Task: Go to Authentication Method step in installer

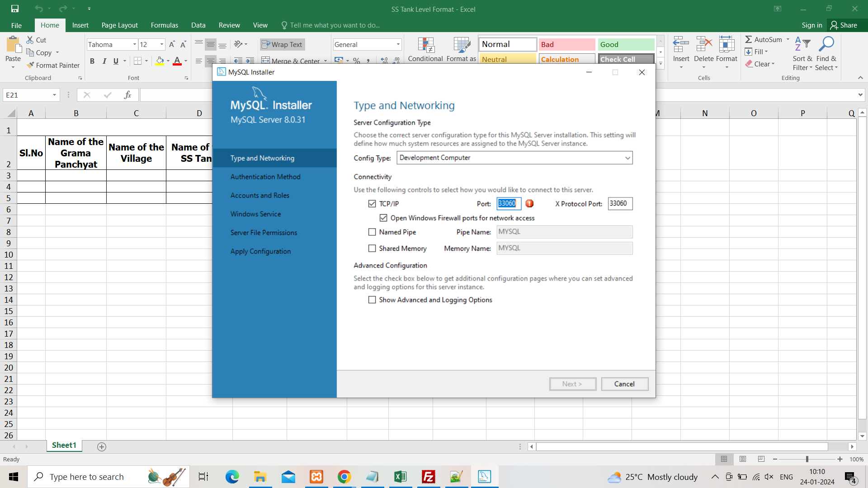Action: click(x=265, y=177)
